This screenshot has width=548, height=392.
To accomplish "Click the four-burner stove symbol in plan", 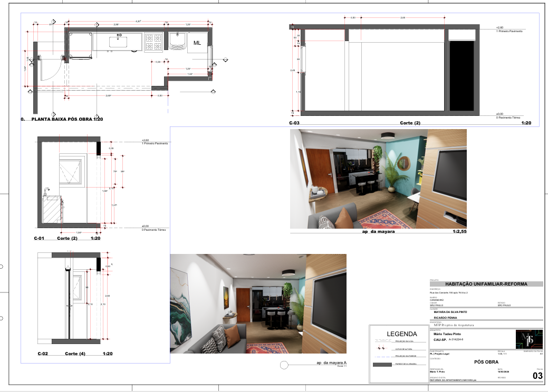I will [x=153, y=42].
